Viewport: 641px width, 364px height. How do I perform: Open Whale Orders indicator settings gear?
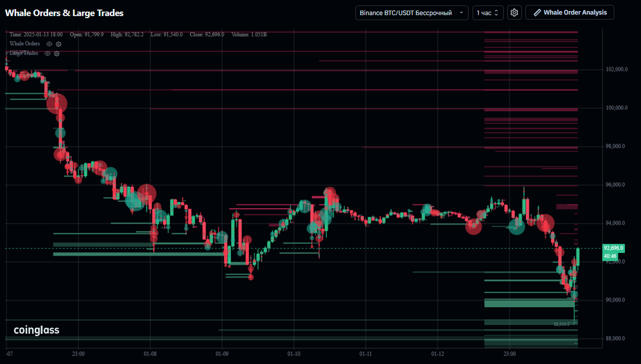(x=59, y=44)
